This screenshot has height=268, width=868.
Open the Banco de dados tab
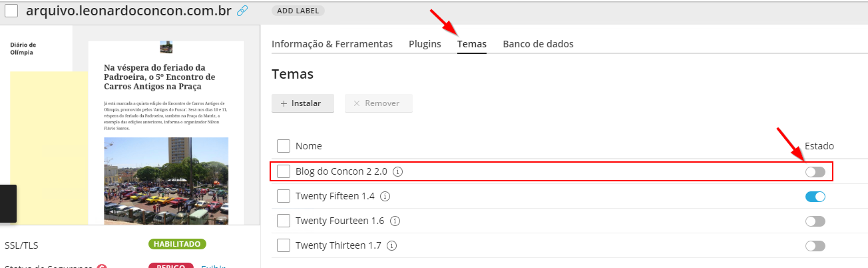(x=538, y=44)
